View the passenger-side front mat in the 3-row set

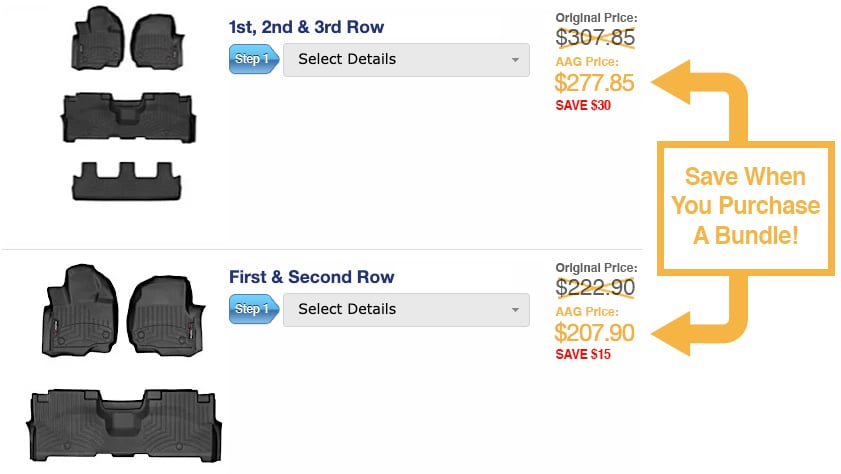coord(158,42)
